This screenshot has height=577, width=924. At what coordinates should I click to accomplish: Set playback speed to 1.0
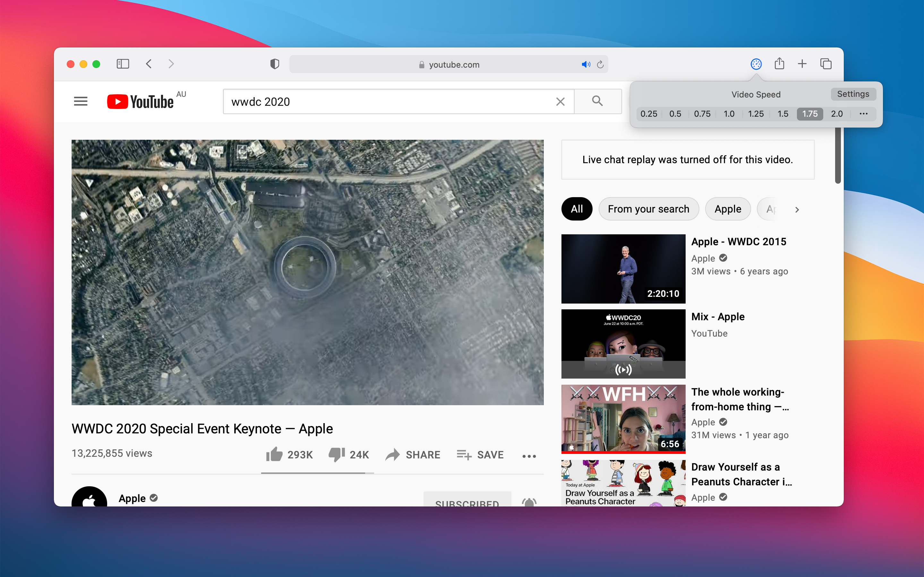729,114
